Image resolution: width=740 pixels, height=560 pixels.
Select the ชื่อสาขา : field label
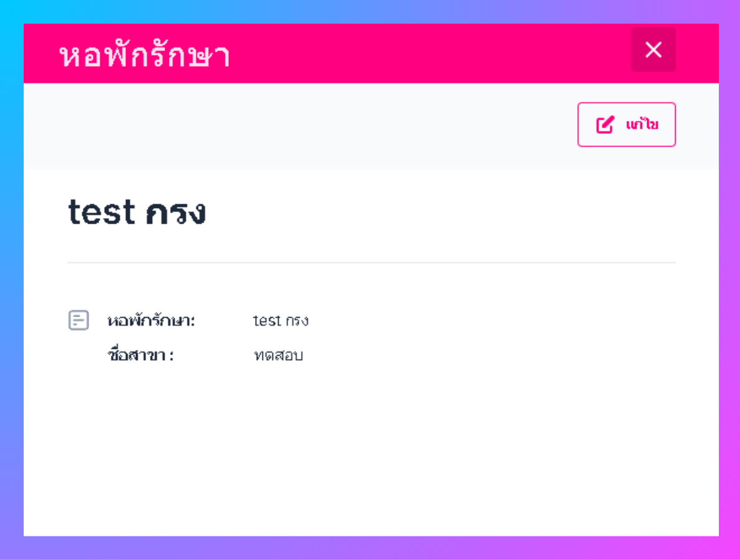click(140, 356)
